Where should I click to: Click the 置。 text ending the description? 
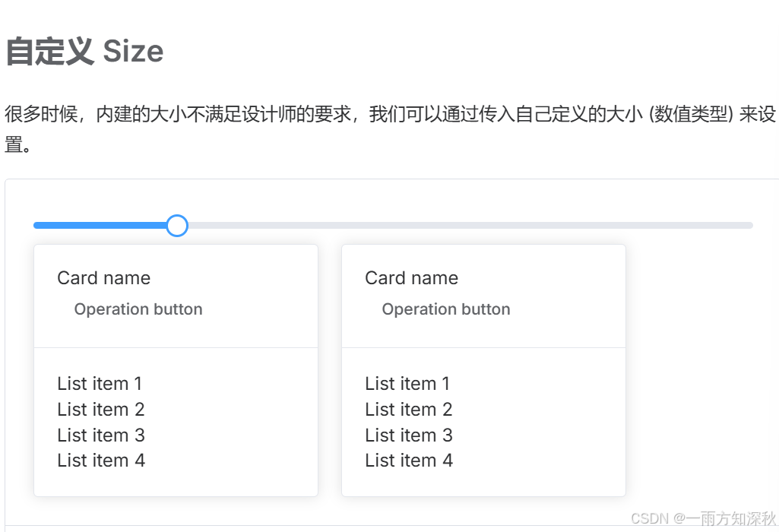(x=18, y=144)
